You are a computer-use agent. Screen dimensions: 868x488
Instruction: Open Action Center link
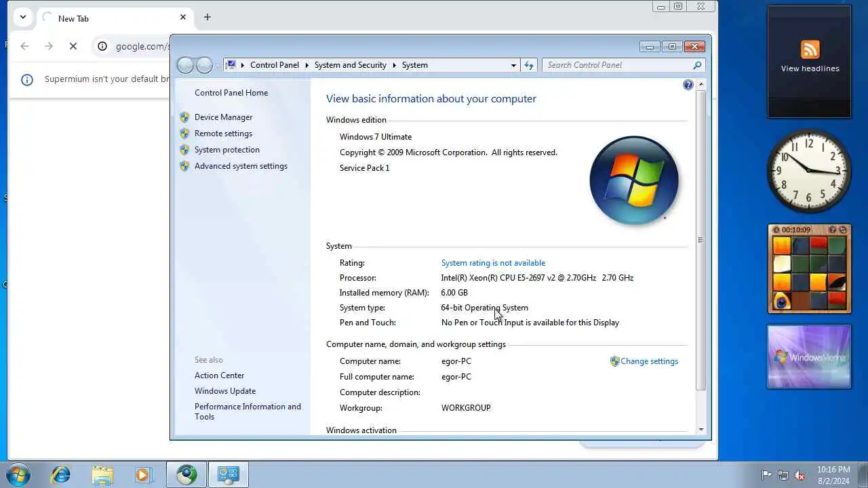point(219,375)
